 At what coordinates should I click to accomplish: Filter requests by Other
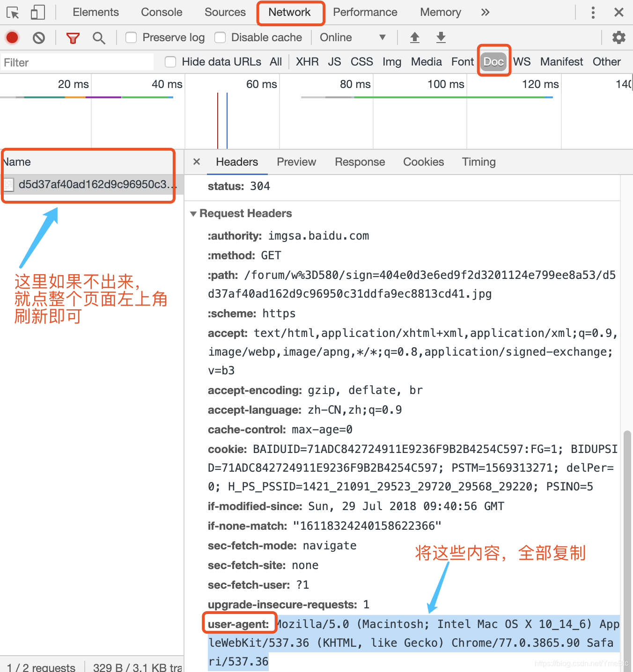click(x=607, y=62)
